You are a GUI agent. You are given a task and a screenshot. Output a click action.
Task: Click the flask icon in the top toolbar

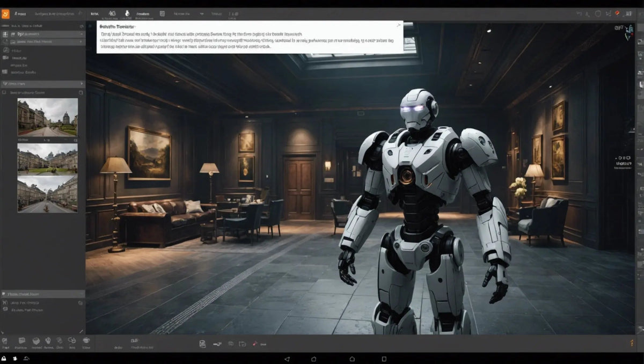tap(127, 13)
